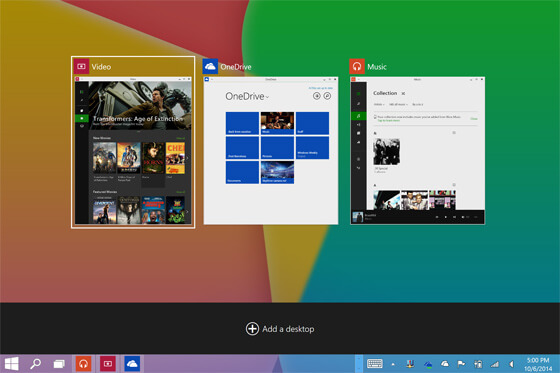
Task: Open the Music app from the taskbar
Action: [x=83, y=364]
